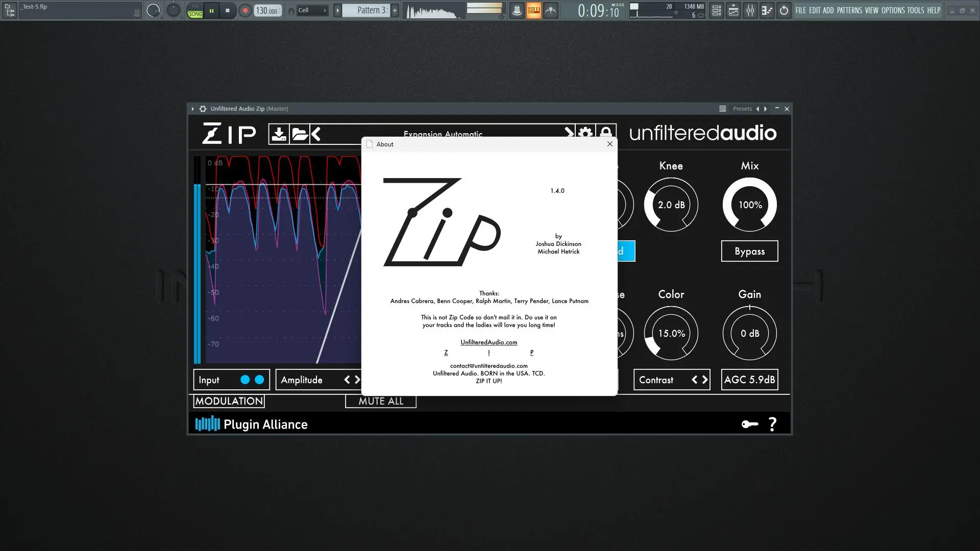Adjust the Mix knob set to 100%
This screenshot has height=551, width=980.
pos(749,204)
